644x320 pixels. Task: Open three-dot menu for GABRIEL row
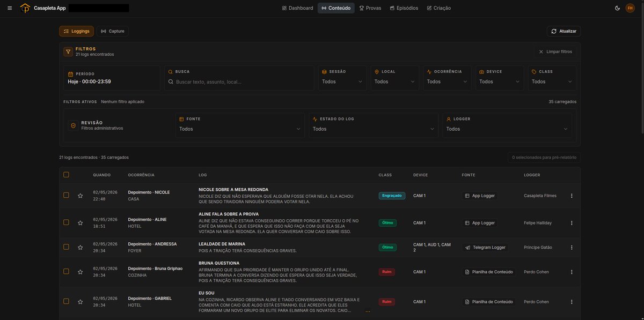572,302
